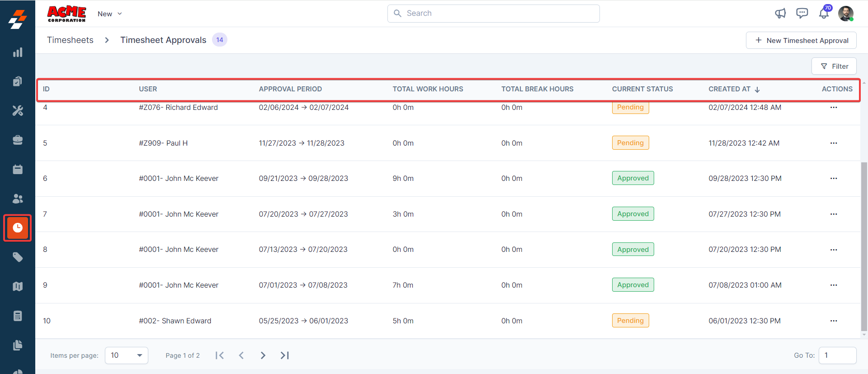
Task: Open the chat messages icon
Action: (802, 14)
